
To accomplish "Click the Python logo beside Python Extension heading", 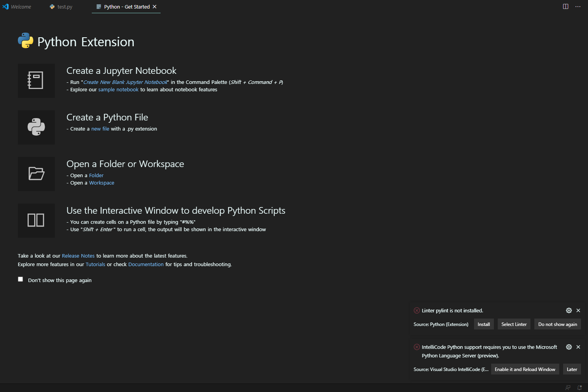I will 26,40.
